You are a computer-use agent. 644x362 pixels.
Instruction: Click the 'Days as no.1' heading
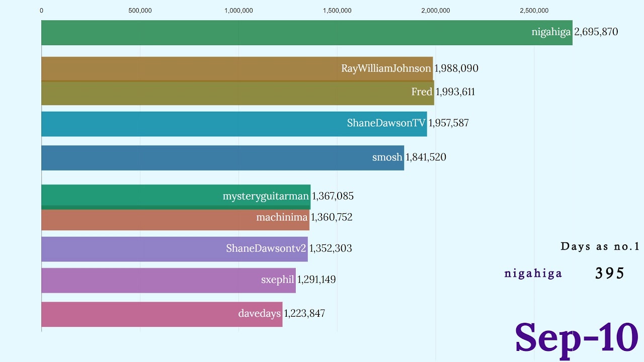[600, 246]
